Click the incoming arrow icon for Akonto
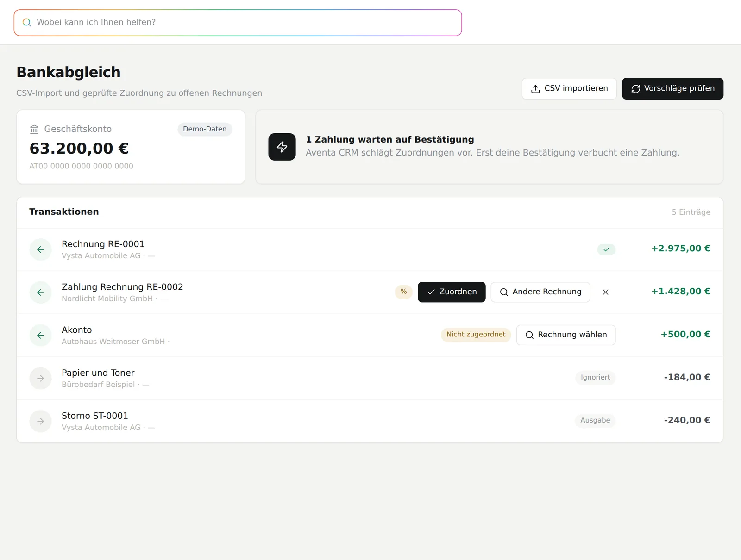 40,336
